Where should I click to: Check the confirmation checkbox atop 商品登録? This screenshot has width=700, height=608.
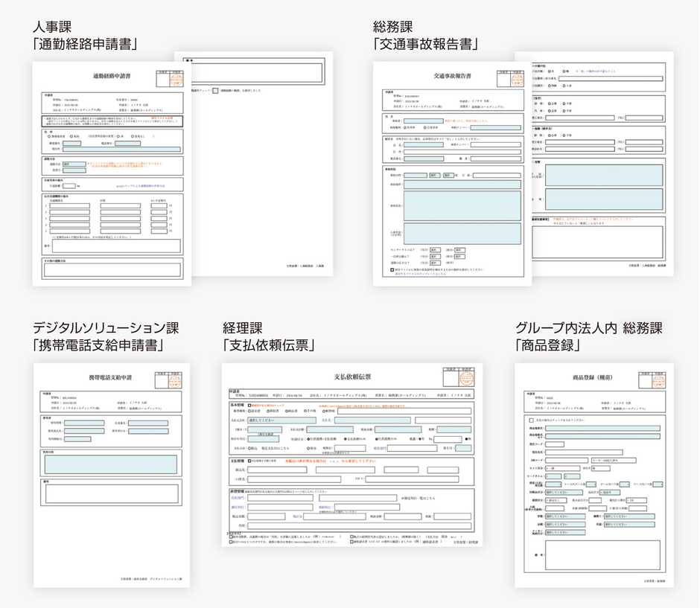(530, 420)
